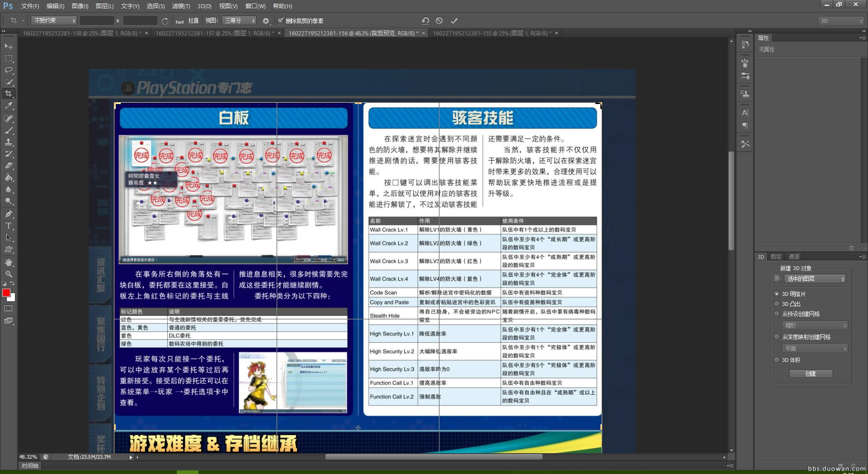This screenshot has width=868, height=474.
Task: Click the crop width input field
Action: point(97,21)
